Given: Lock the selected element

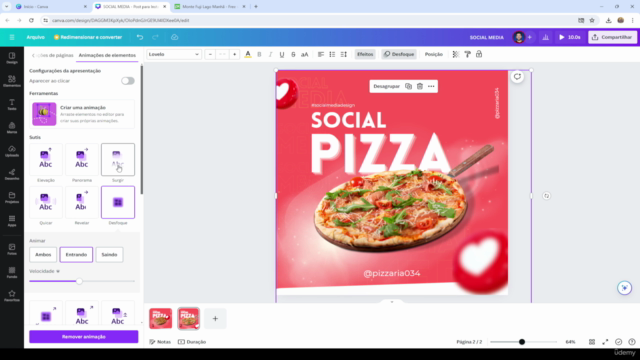Looking at the screenshot, I should point(479,54).
